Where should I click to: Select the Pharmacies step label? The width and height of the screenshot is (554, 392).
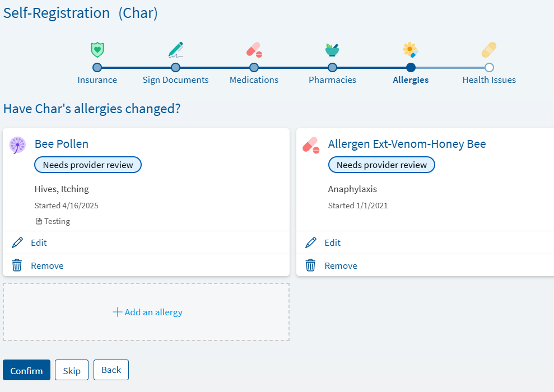pyautogui.click(x=333, y=80)
